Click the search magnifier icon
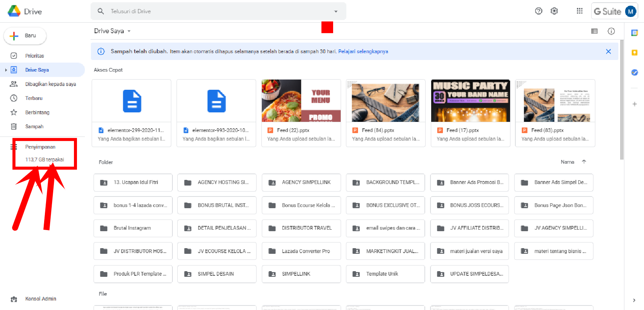This screenshot has width=644, height=310. [101, 11]
